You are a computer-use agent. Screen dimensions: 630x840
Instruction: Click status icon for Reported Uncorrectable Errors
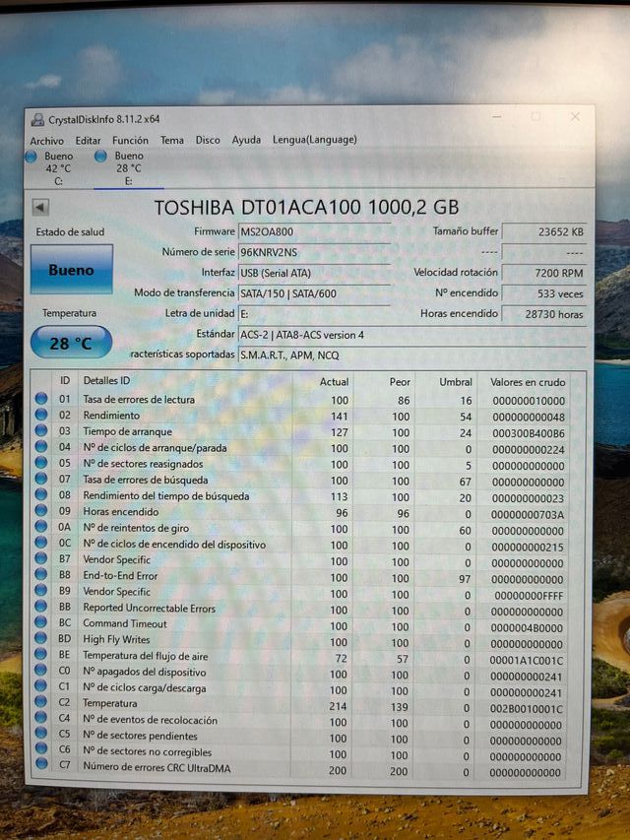point(41,607)
